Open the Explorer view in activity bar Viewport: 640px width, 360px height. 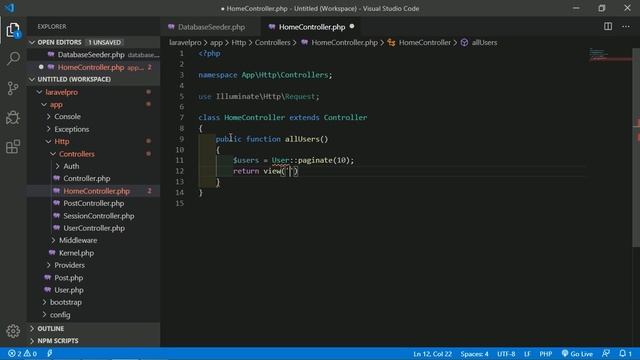(13, 30)
